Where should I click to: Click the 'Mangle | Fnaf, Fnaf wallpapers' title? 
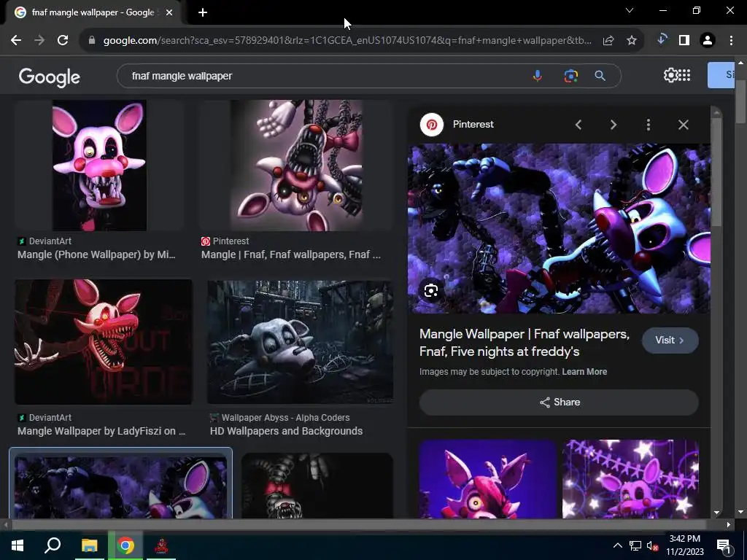(290, 254)
